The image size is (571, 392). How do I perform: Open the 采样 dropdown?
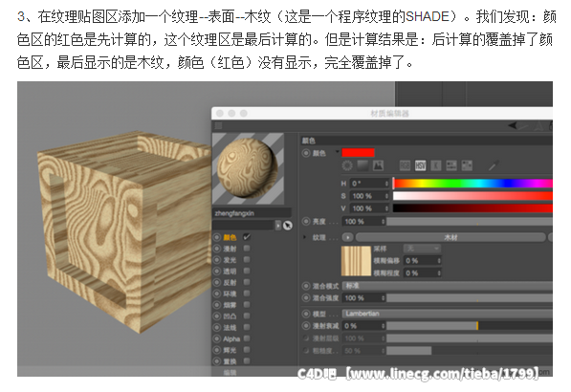(422, 249)
